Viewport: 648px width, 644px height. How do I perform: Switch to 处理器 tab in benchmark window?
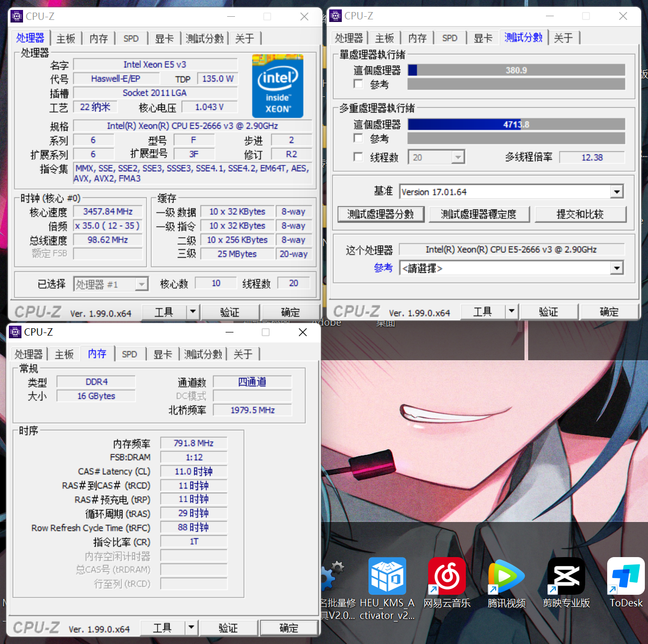coord(349,38)
